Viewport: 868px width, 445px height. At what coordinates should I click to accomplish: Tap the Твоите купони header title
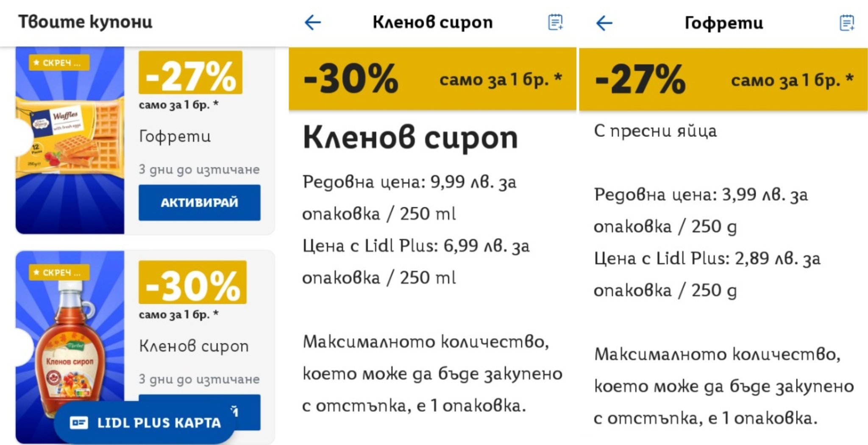point(85,22)
